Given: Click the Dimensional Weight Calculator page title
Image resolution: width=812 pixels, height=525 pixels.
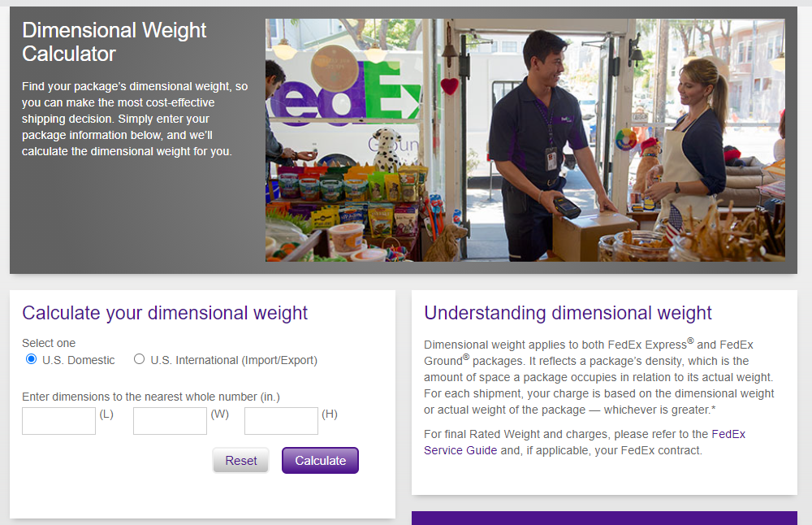Looking at the screenshot, I should (x=114, y=41).
